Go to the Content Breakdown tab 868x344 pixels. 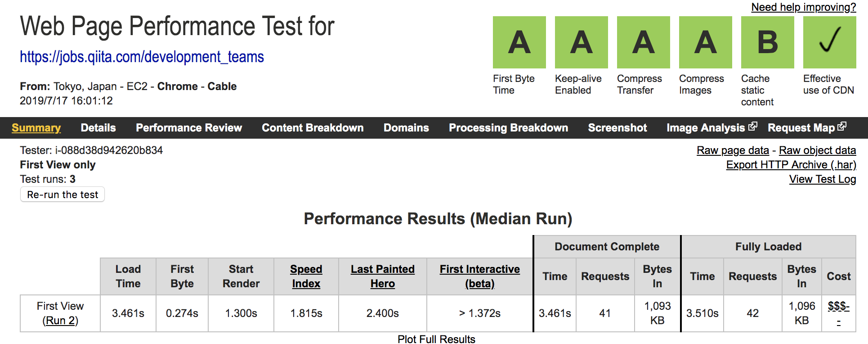pos(313,128)
